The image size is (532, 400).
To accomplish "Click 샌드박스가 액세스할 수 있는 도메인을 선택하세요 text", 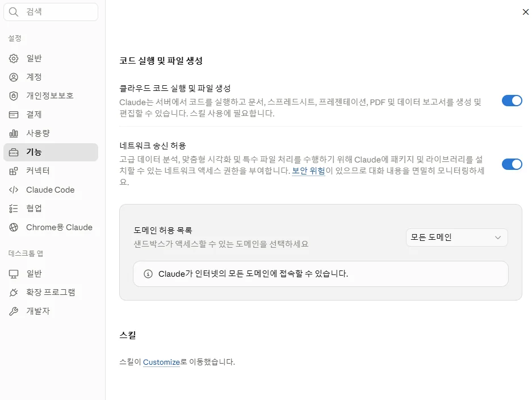I will click(x=221, y=244).
